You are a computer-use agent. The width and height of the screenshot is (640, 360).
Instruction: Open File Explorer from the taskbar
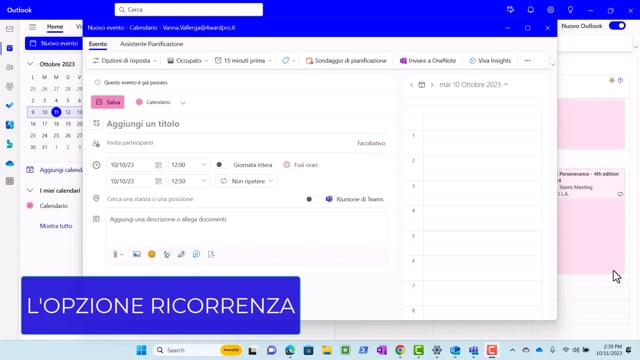(x=327, y=350)
